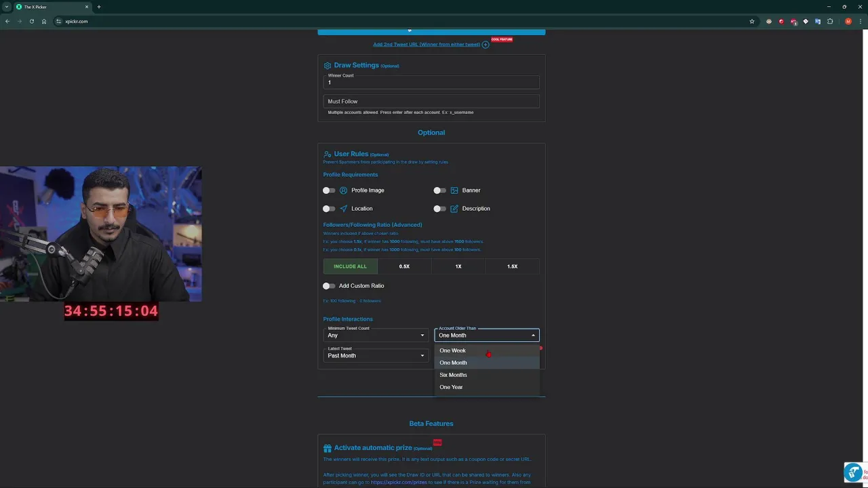Turn on Add Custom Ratio
The height and width of the screenshot is (488, 868).
pos(329,286)
